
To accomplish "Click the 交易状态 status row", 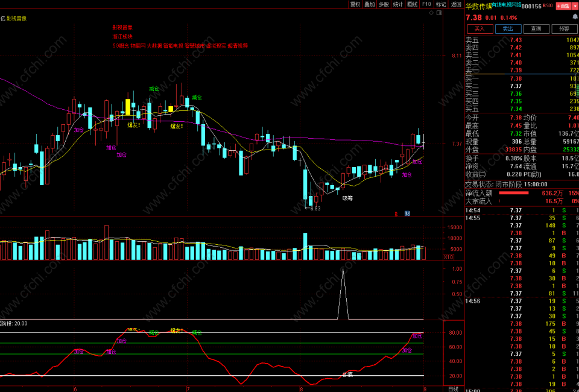I will tap(522, 185).
